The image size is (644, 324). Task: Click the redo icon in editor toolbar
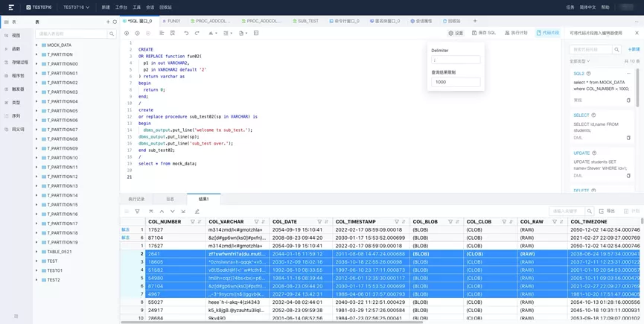[x=197, y=34]
